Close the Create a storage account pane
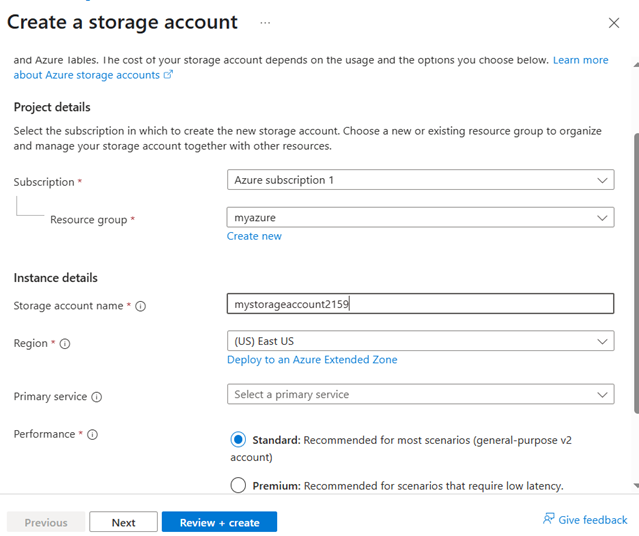The image size is (639, 536). click(x=614, y=23)
